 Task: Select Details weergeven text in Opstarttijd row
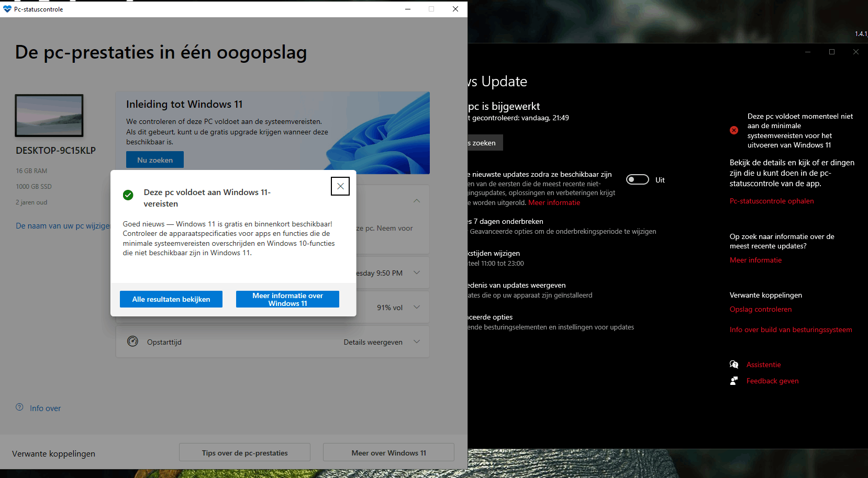(x=373, y=342)
